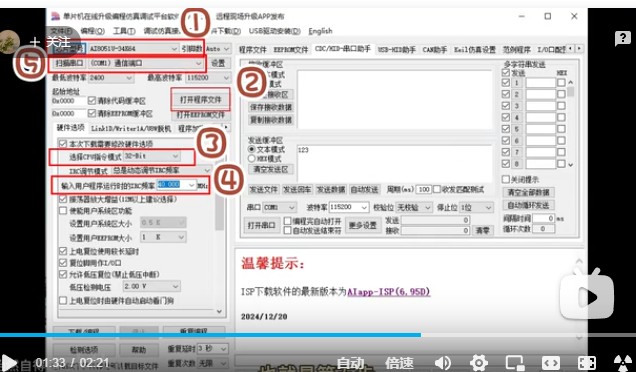The height and width of the screenshot is (372, 636).
Task: Switch language via English menu
Action: point(320,31)
